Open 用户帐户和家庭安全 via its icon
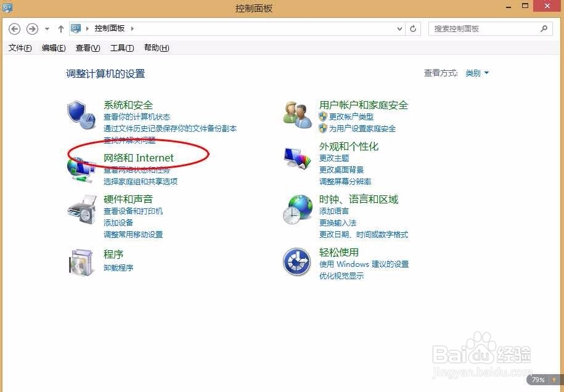564x392 pixels. (x=297, y=114)
